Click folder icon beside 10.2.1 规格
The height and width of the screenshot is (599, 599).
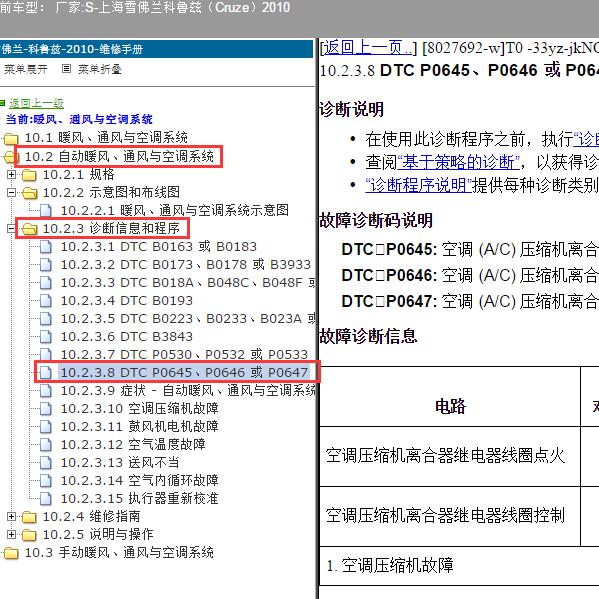[x=29, y=175]
